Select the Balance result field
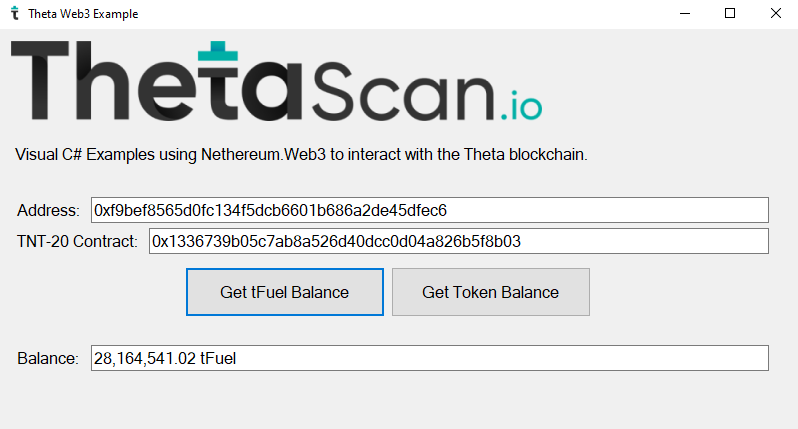 [429, 358]
